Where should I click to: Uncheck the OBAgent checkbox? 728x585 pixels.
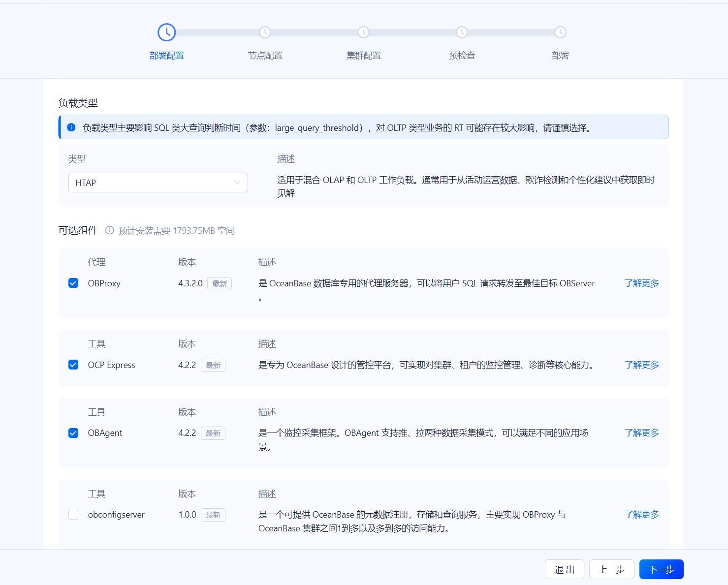click(x=73, y=433)
